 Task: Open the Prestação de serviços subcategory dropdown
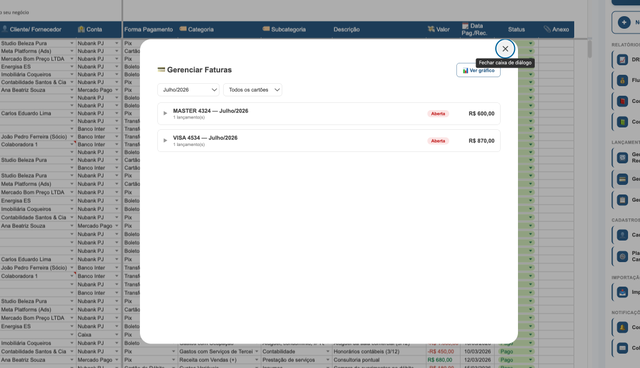(328, 360)
